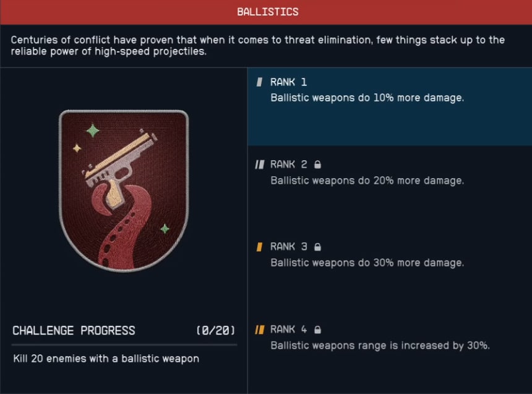Select the BALLISTICS header tab

tap(266, 11)
